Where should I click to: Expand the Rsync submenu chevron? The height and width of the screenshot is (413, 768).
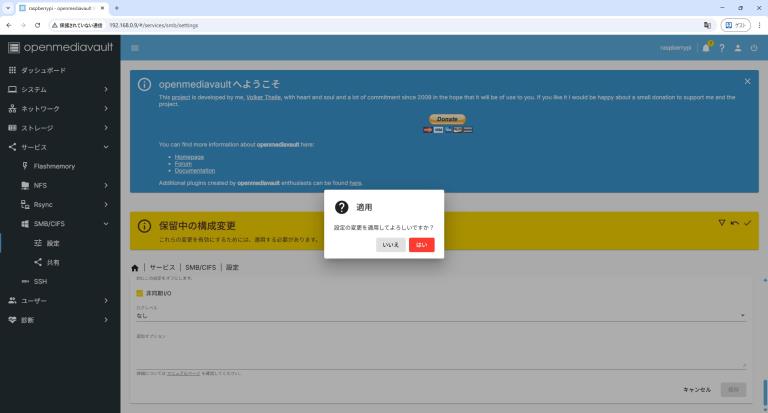tap(106, 204)
